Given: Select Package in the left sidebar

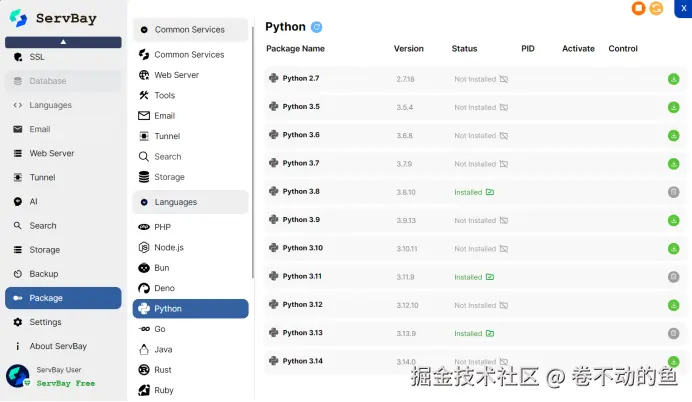Looking at the screenshot, I should point(63,298).
